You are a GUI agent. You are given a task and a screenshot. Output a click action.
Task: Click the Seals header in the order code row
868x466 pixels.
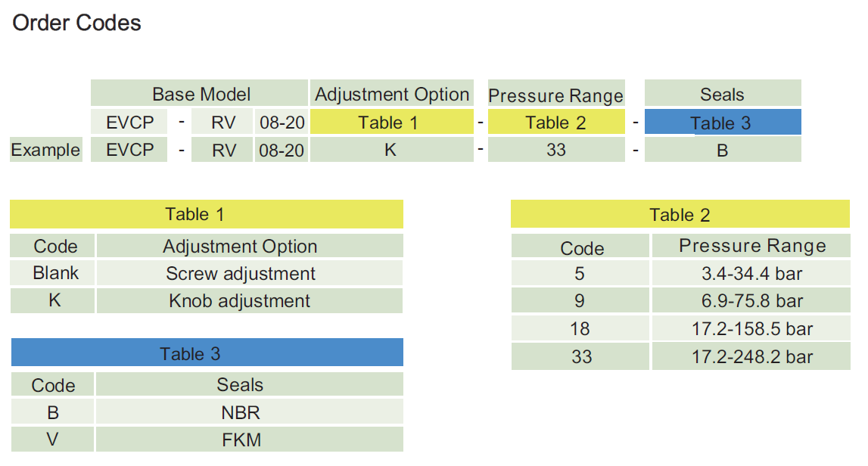[722, 95]
